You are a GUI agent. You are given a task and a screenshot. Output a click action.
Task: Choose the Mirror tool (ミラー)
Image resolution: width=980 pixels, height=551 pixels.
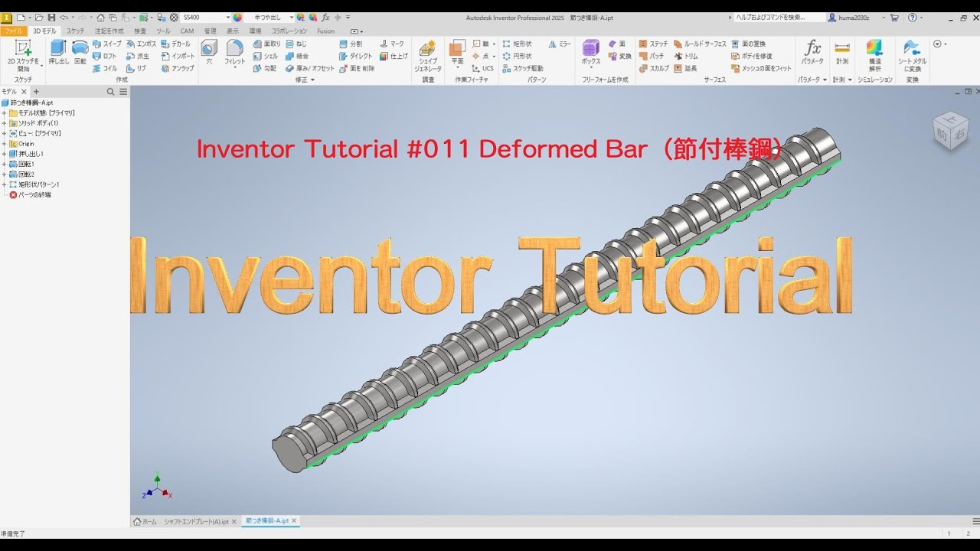pyautogui.click(x=560, y=44)
